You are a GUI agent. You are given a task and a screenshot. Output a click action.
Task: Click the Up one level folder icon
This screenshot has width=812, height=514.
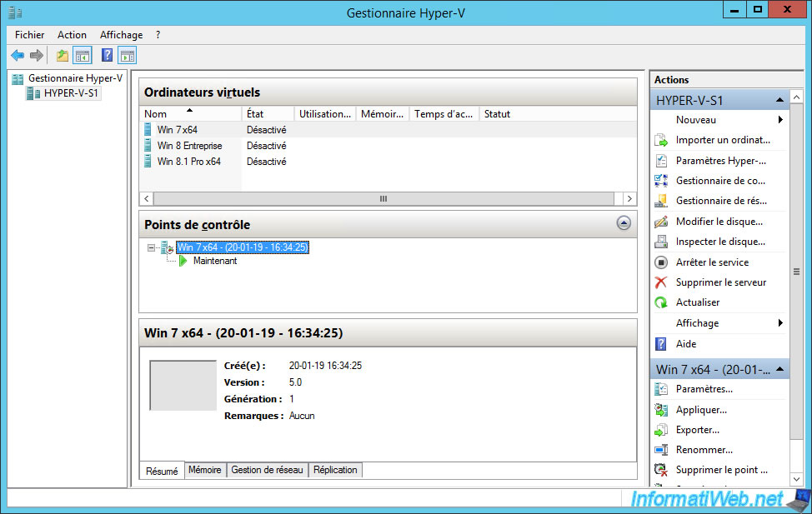[63, 55]
